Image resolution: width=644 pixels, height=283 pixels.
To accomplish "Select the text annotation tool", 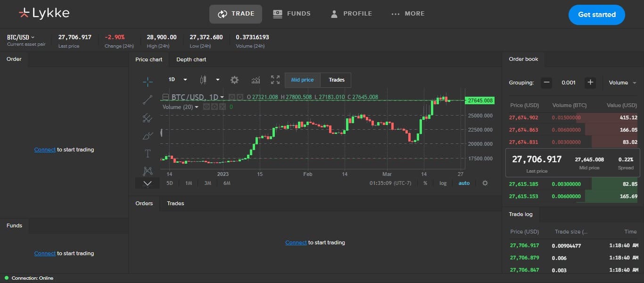I will point(148,153).
